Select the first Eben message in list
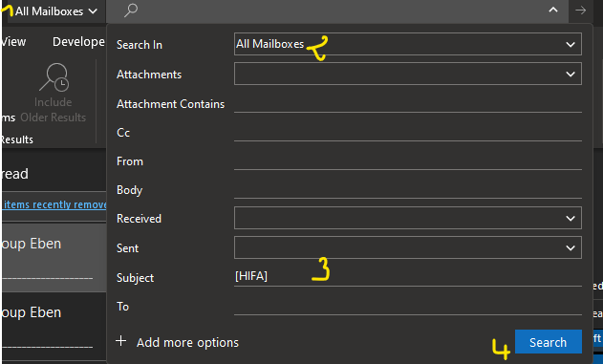 pyautogui.click(x=54, y=257)
